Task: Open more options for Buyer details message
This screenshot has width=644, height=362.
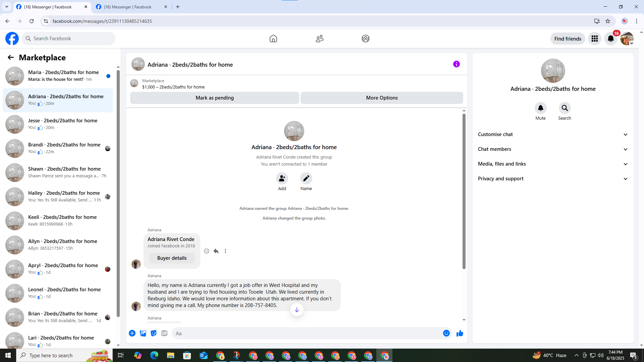Action: coord(225,251)
